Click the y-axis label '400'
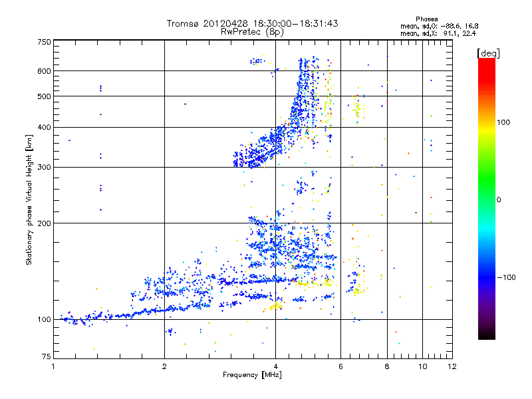The height and width of the screenshot is (399, 532). coord(44,128)
